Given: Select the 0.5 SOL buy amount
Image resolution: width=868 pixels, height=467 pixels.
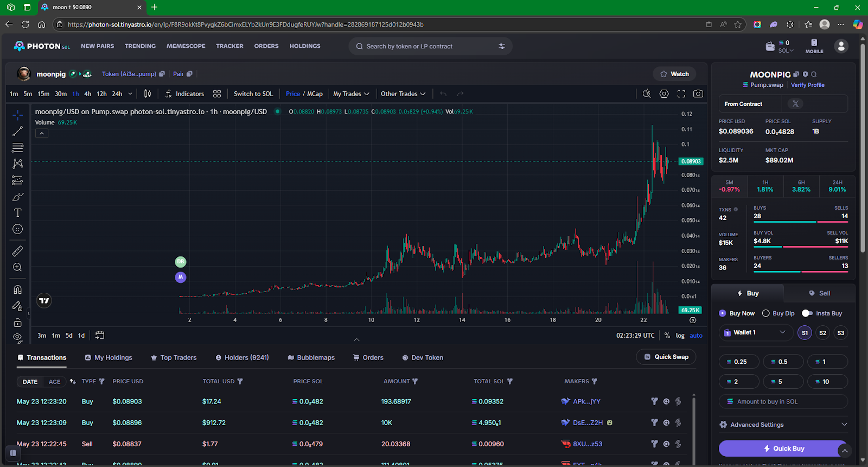Looking at the screenshot, I should tap(783, 362).
